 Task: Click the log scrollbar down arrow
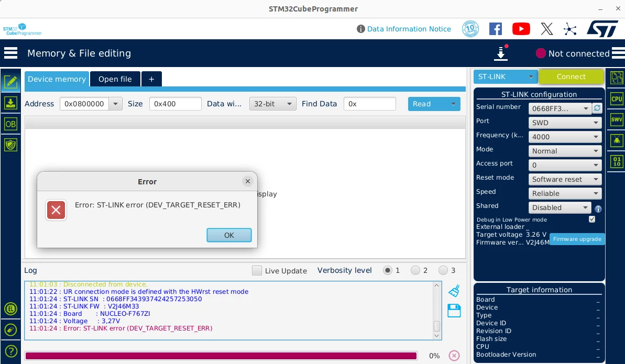point(437,335)
